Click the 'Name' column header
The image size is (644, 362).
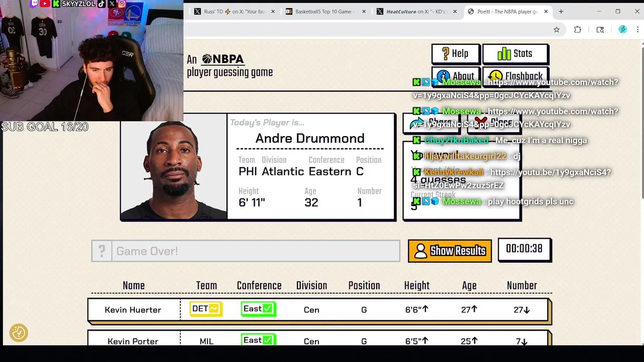point(133,286)
